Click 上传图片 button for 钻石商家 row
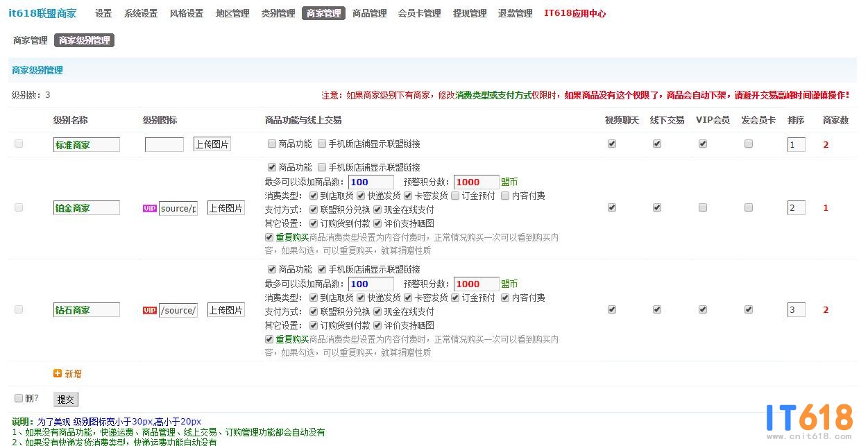 (225, 310)
